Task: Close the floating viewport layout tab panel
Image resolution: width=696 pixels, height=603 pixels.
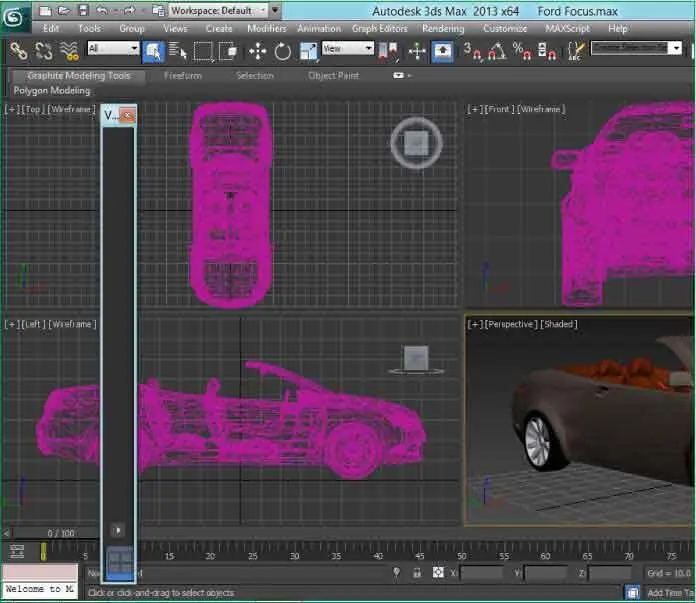Action: pos(127,115)
